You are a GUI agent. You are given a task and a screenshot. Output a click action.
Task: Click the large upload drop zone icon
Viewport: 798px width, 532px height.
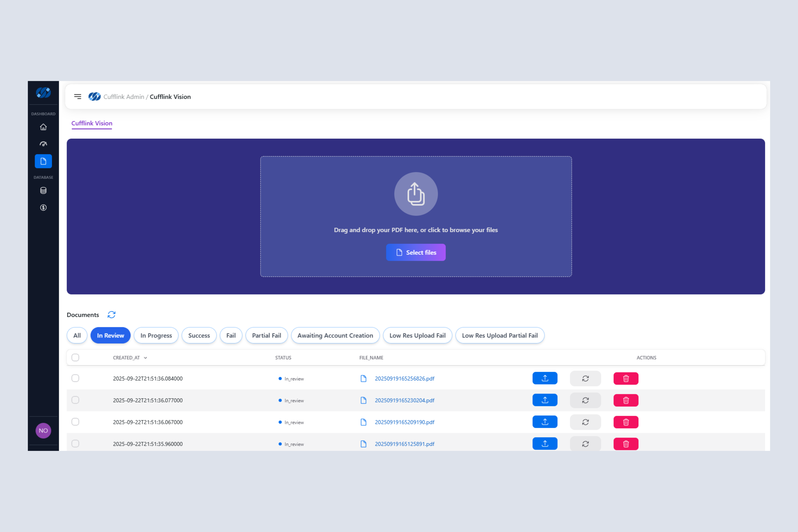[x=416, y=194]
